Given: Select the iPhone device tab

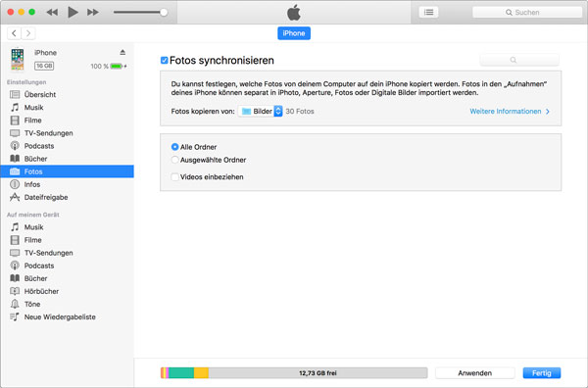Looking at the screenshot, I should tap(294, 33).
